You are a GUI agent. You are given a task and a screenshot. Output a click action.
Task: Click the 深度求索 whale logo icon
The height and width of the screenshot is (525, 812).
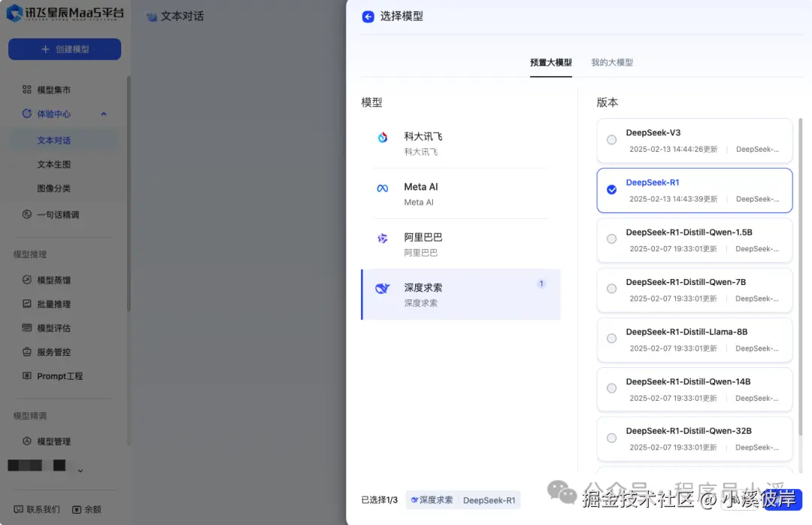point(382,288)
